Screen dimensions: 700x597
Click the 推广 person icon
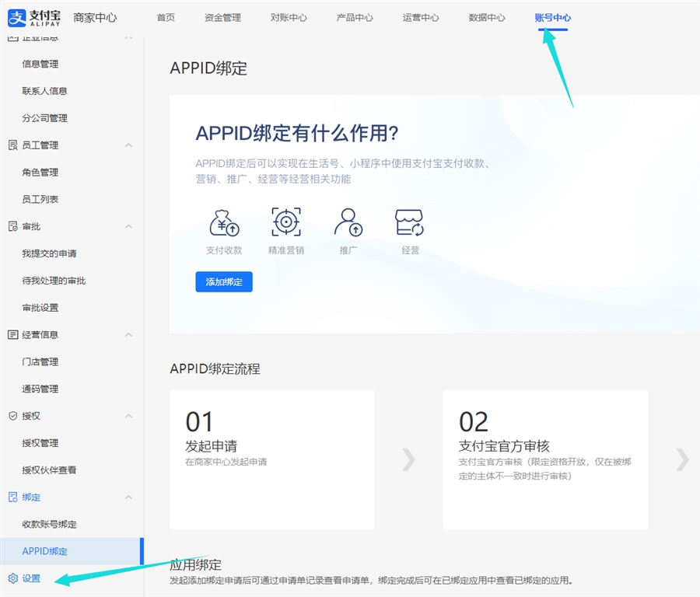coord(348,222)
